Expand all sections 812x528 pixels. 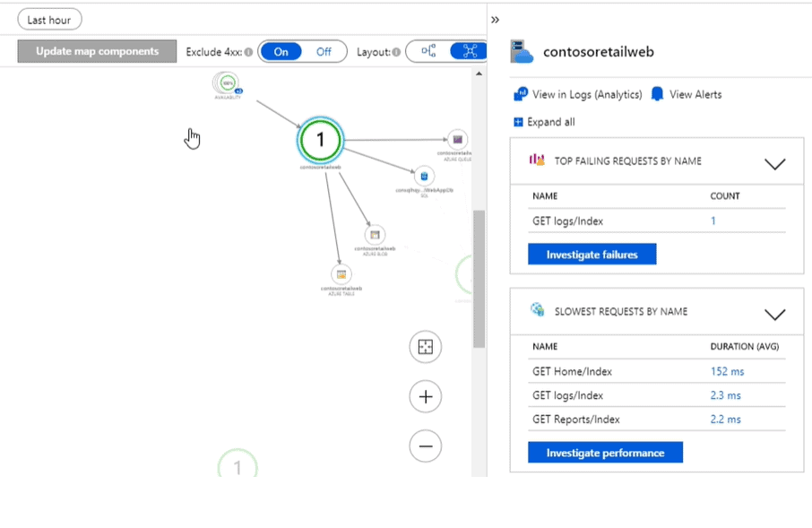[544, 122]
